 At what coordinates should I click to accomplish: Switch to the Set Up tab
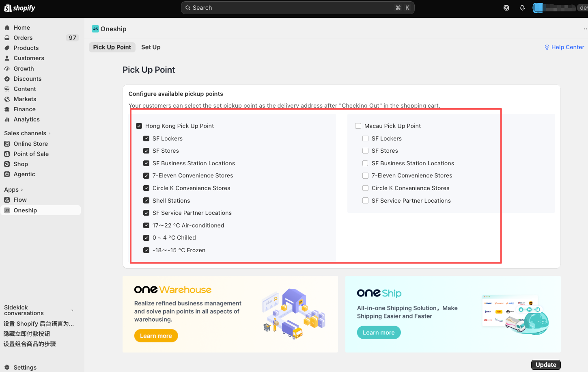tap(151, 47)
